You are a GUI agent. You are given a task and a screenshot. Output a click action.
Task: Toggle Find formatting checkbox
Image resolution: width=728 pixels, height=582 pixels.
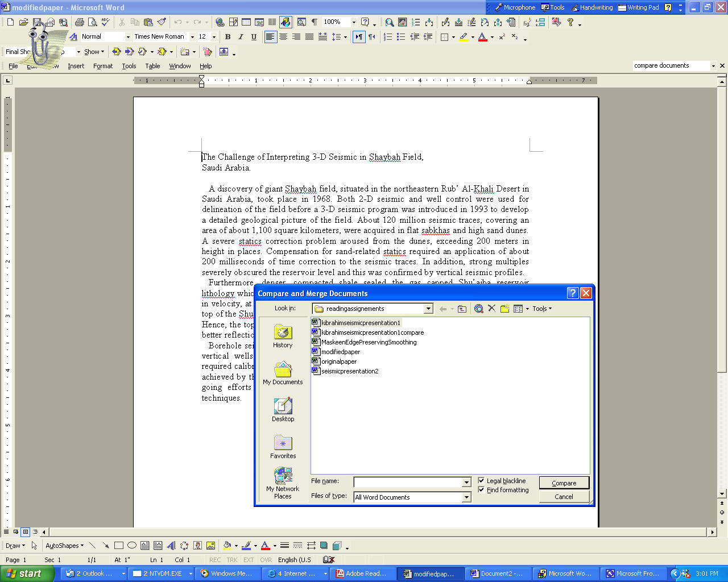(481, 489)
